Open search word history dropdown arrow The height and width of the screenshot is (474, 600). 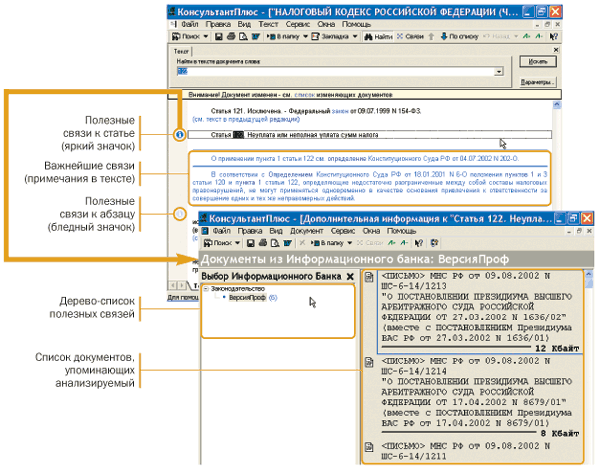499,72
